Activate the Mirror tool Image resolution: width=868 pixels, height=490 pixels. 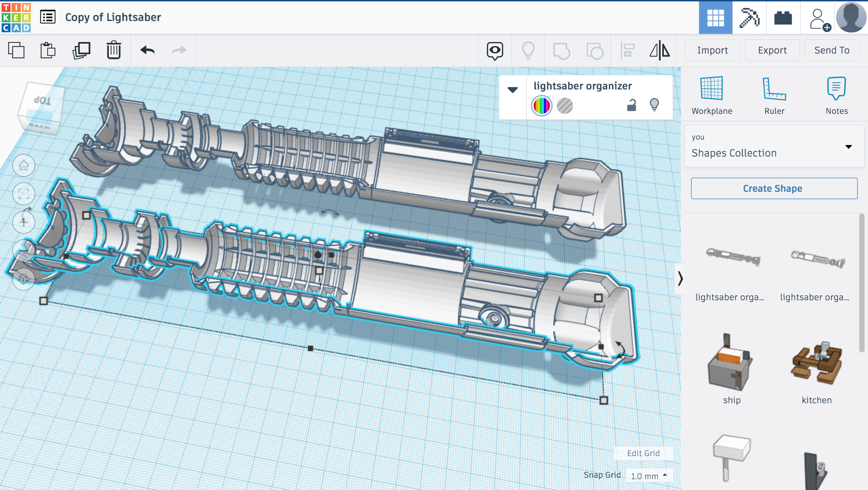[659, 50]
